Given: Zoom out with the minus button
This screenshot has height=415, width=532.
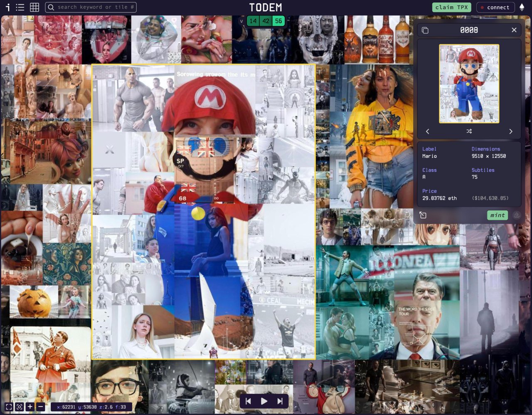Looking at the screenshot, I should [40, 407].
